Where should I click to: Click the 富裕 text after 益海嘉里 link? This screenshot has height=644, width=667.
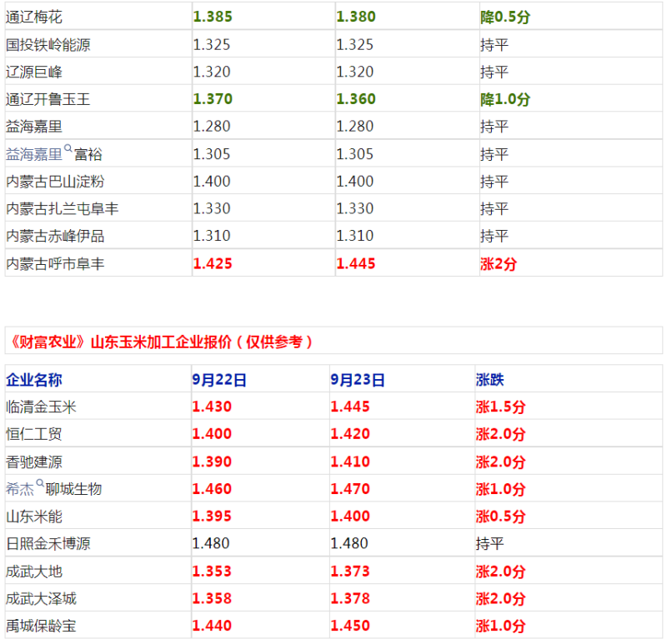[88, 154]
